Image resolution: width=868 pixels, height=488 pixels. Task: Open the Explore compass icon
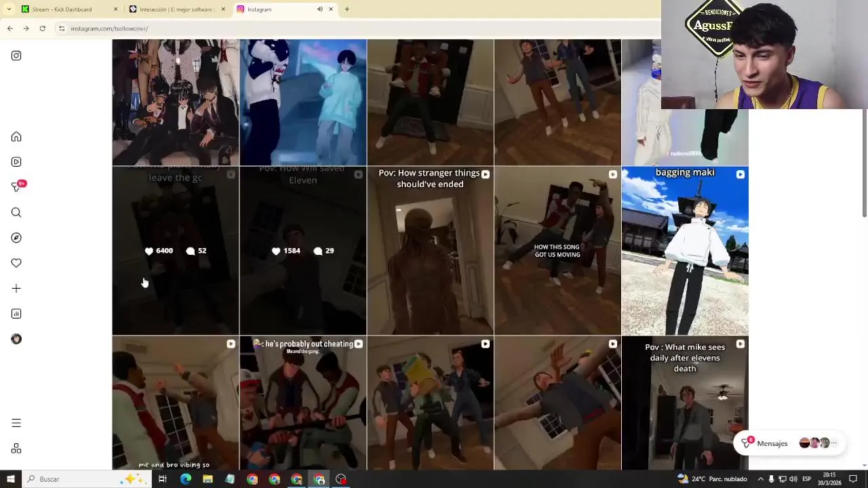pos(16,238)
